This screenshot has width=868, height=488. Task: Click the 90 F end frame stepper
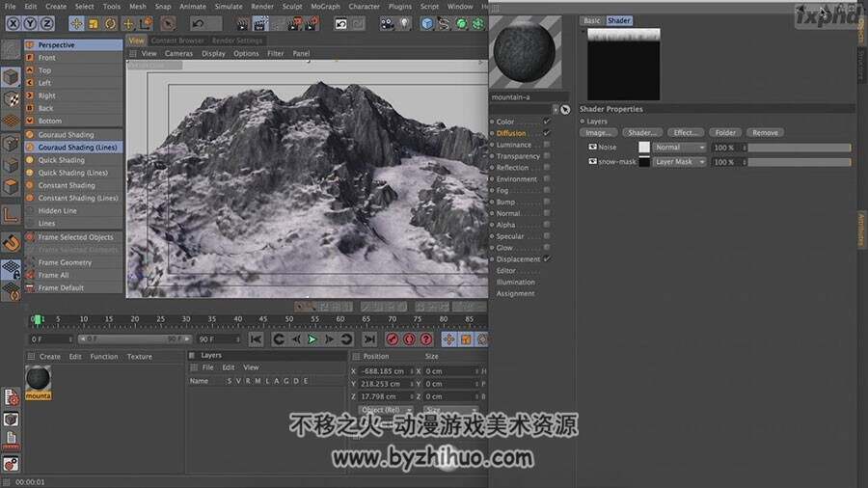[x=238, y=339]
